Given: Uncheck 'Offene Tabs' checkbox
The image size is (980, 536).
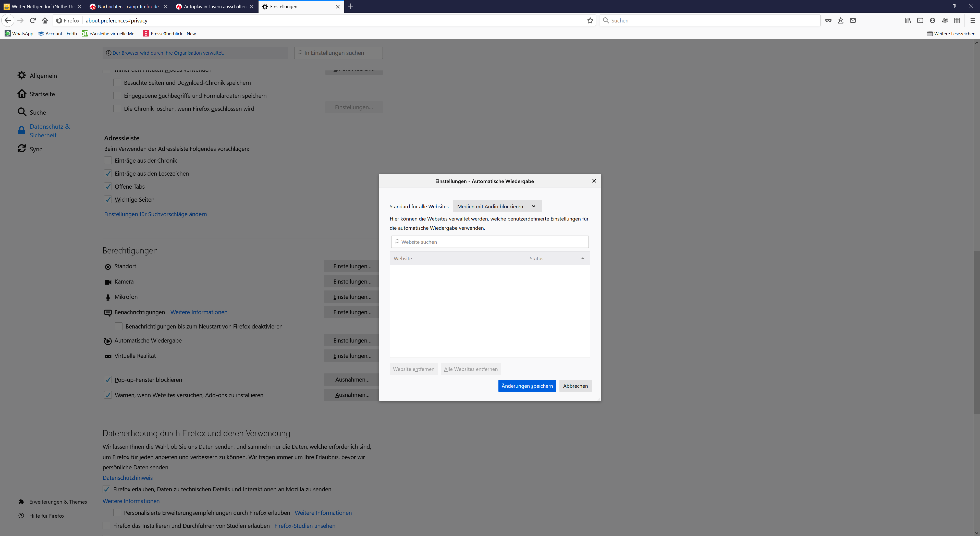Looking at the screenshot, I should (108, 186).
